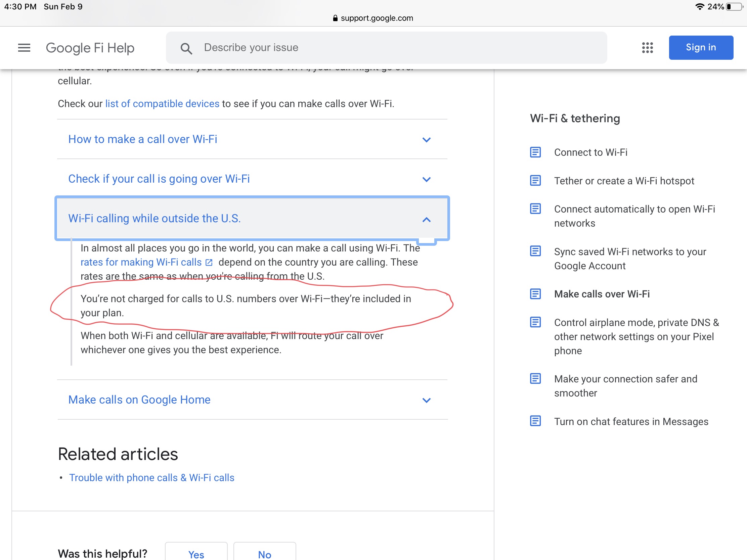Click the Connect to Wi-Fi article icon

click(x=535, y=152)
